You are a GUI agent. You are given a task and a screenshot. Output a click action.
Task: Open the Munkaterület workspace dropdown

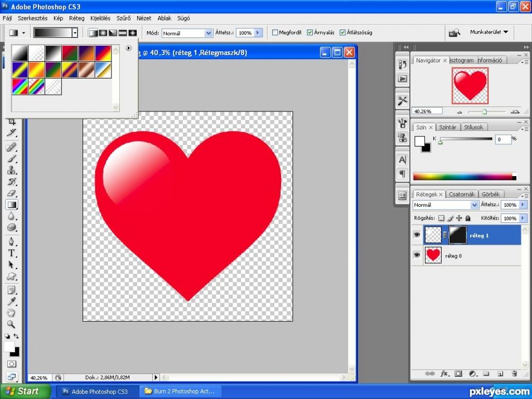(489, 32)
